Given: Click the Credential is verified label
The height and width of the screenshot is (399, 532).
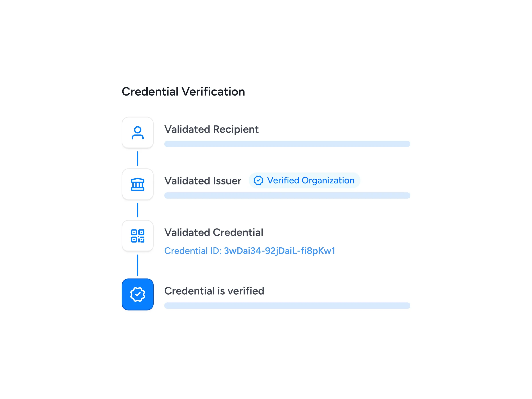Looking at the screenshot, I should [214, 291].
